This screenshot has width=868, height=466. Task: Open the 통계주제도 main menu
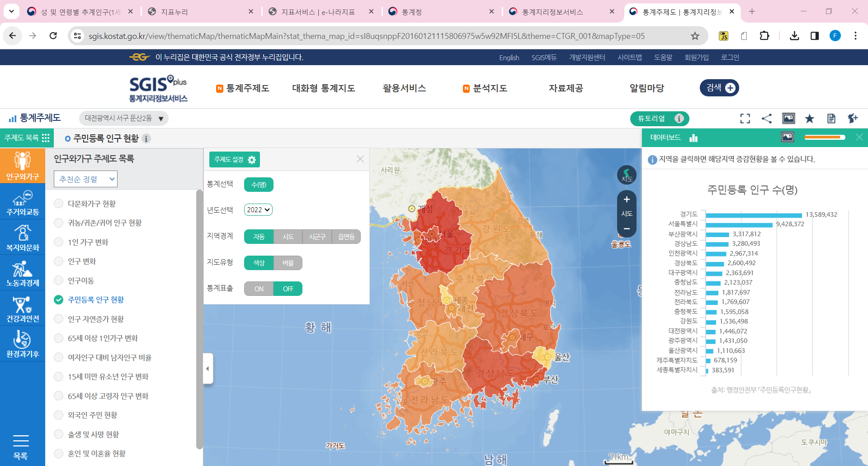[x=248, y=88]
